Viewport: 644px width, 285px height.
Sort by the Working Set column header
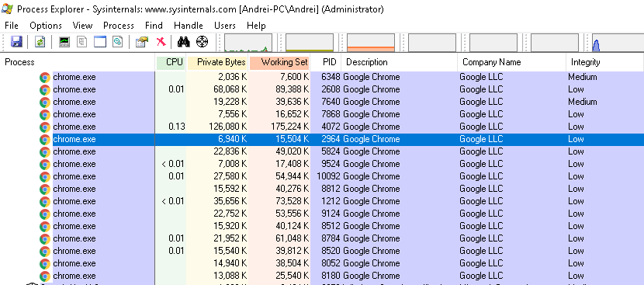click(279, 62)
